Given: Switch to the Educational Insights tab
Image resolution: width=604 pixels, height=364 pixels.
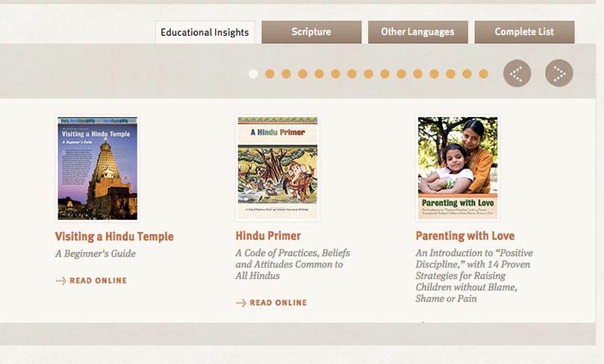Looking at the screenshot, I should point(205,32).
